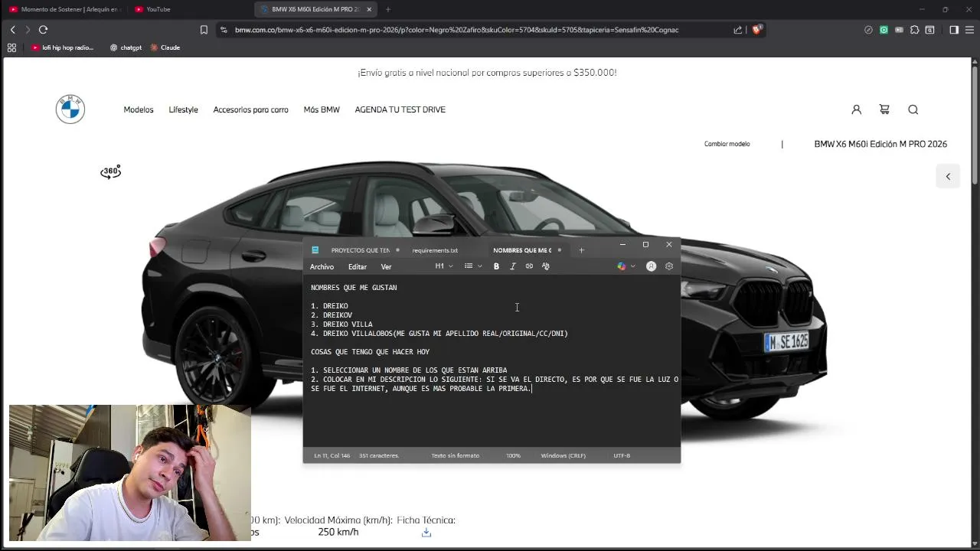Viewport: 980px width, 551px height.
Task: Collapse panel with the left chevron button
Action: [x=948, y=176]
